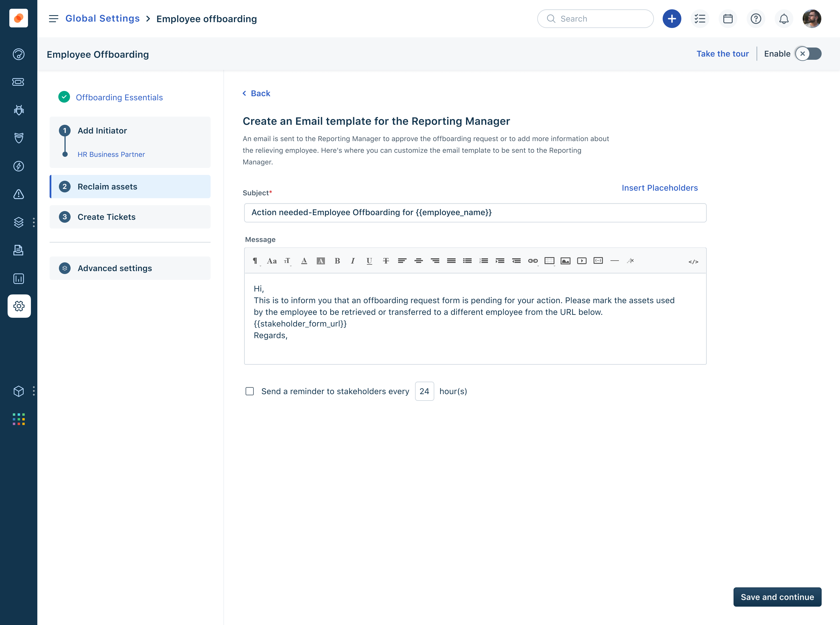This screenshot has width=840, height=625.
Task: Navigate back using Global Settings breadcrumb
Action: pyautogui.click(x=103, y=18)
